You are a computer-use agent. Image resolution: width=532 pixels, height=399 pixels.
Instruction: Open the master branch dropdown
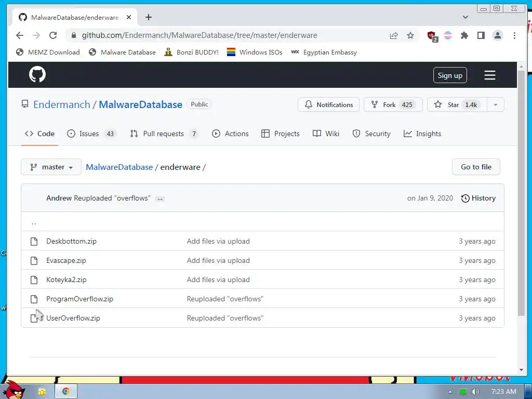(51, 167)
